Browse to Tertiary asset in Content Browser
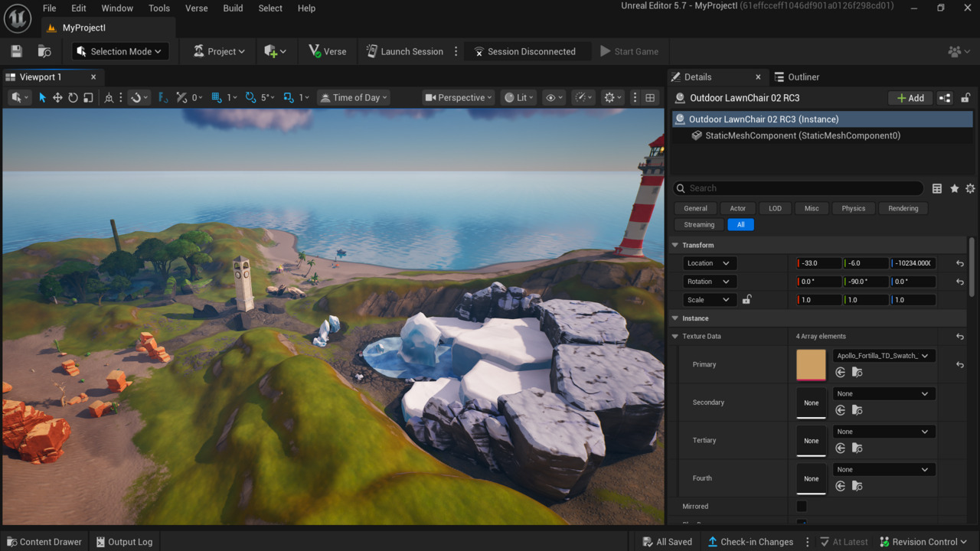 click(857, 448)
